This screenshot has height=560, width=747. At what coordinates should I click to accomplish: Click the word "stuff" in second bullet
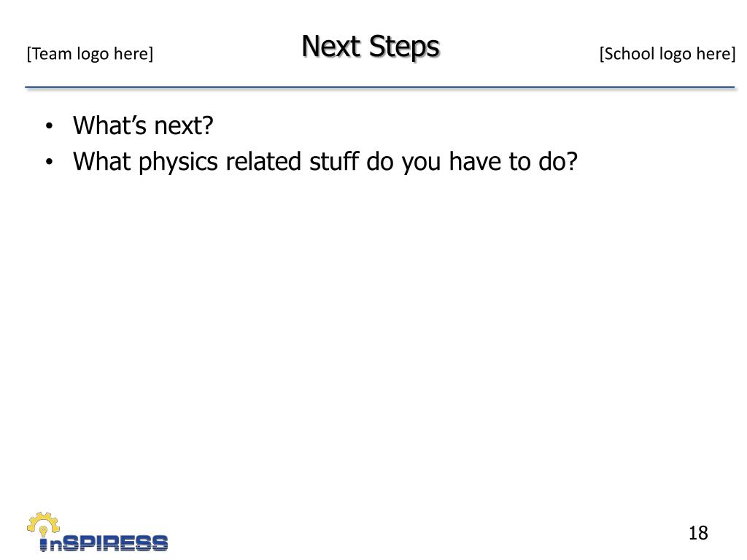click(x=333, y=161)
